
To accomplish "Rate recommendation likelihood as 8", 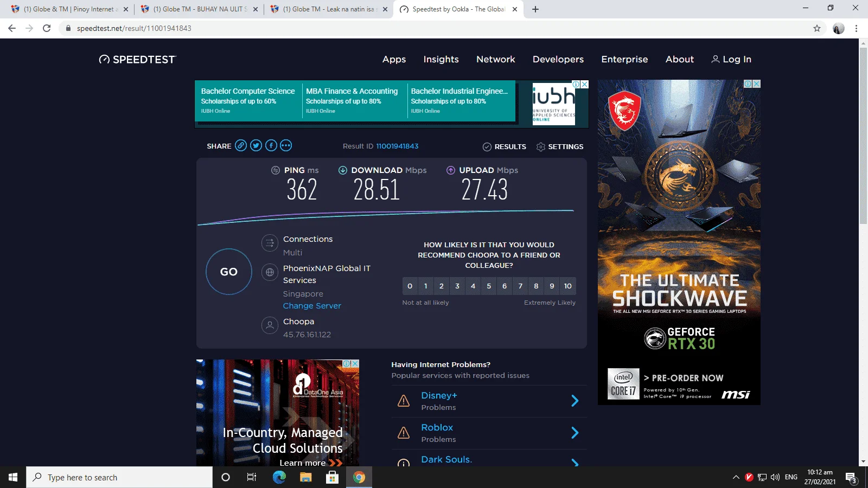I will [x=536, y=286].
